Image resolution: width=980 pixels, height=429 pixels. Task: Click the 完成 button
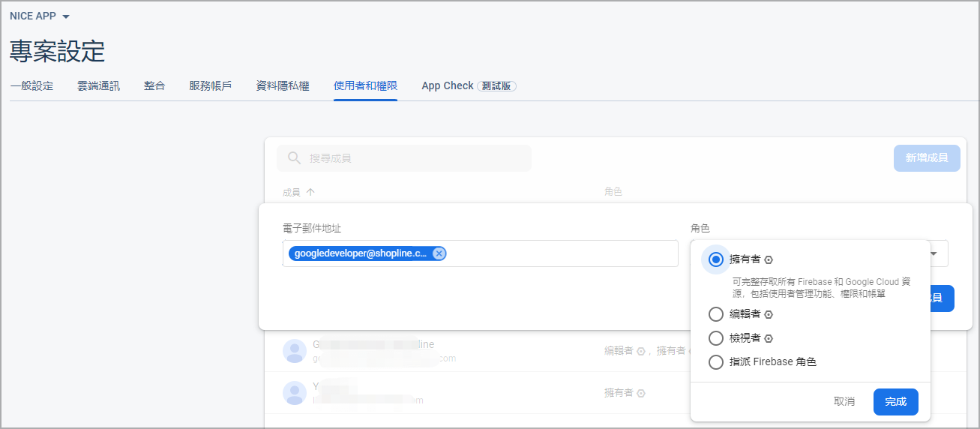[x=896, y=402]
